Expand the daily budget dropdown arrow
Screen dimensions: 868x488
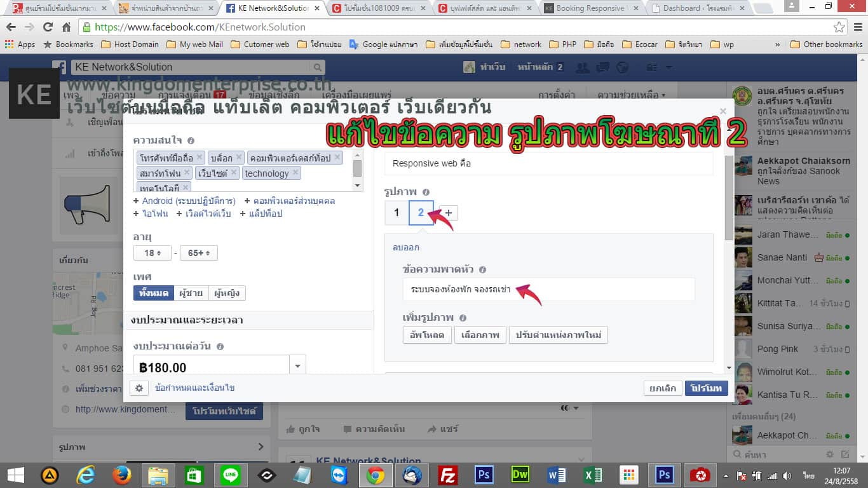[297, 367]
